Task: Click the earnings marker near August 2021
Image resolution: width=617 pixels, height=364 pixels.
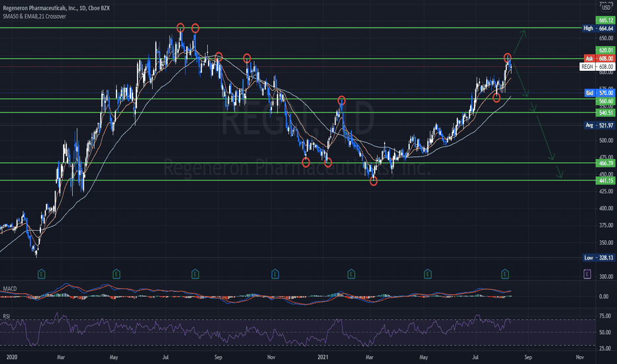Action: coord(505,274)
